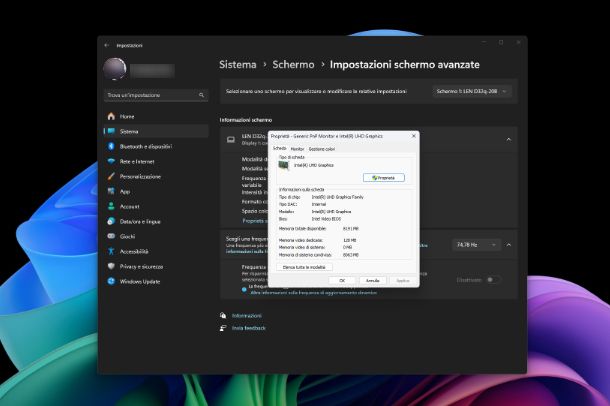Click the Impostazioni schermo avanzate page title
Viewport: 610px width, 406px height.
click(x=405, y=65)
